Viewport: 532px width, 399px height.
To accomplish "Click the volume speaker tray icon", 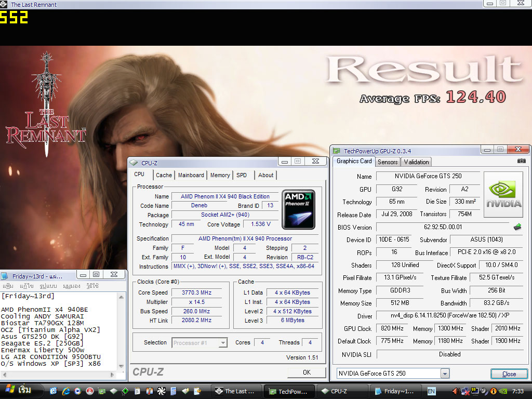I will pyautogui.click(x=456, y=391).
